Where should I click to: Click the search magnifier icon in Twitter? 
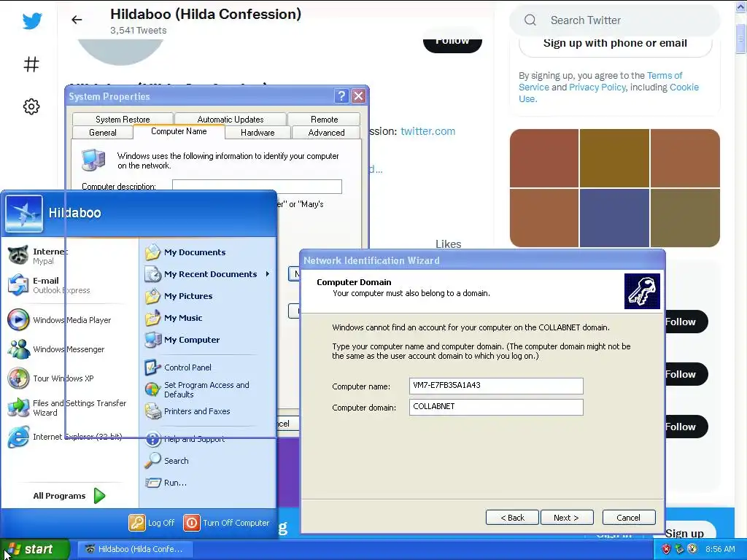530,20
